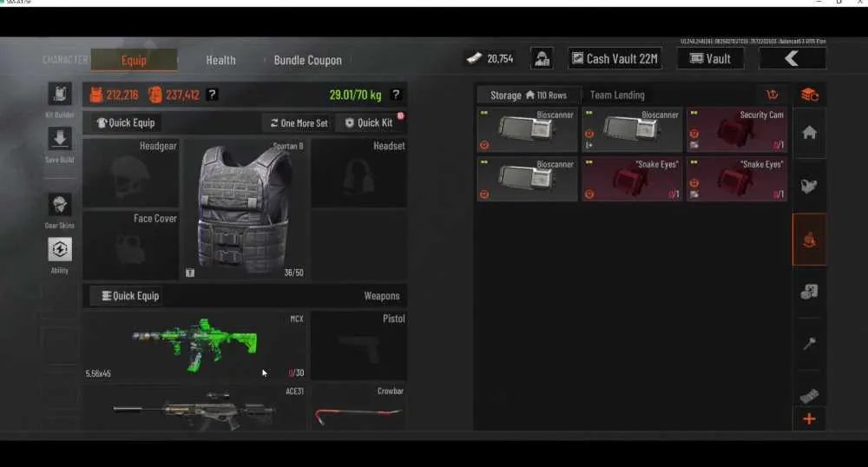Switch to the Equip tab
868x467 pixels.
pos(134,60)
